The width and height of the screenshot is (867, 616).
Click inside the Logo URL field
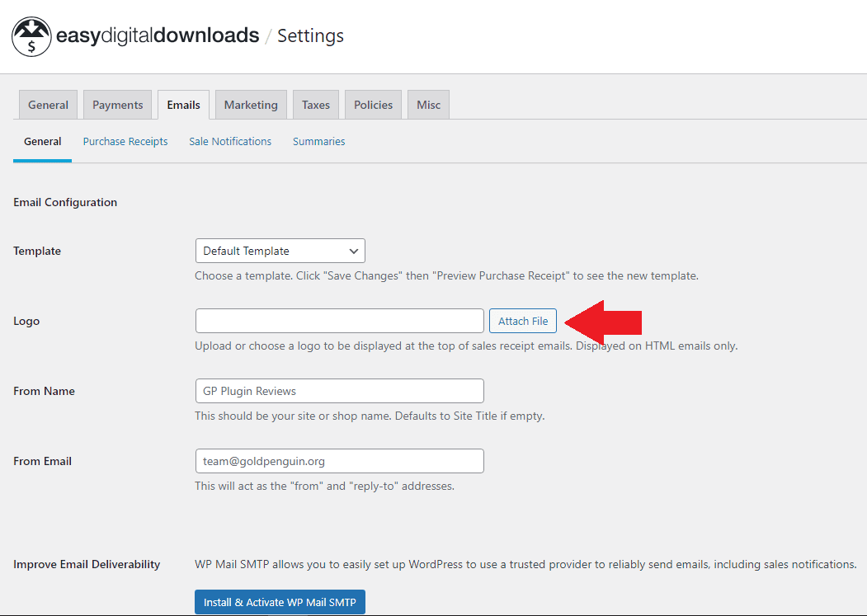tap(339, 321)
